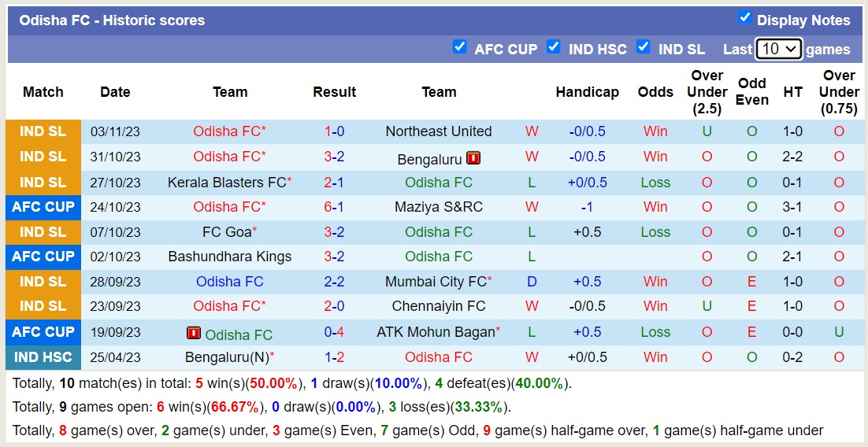Open Chennaiyin FC team page
This screenshot has height=447, width=868.
click(x=438, y=306)
